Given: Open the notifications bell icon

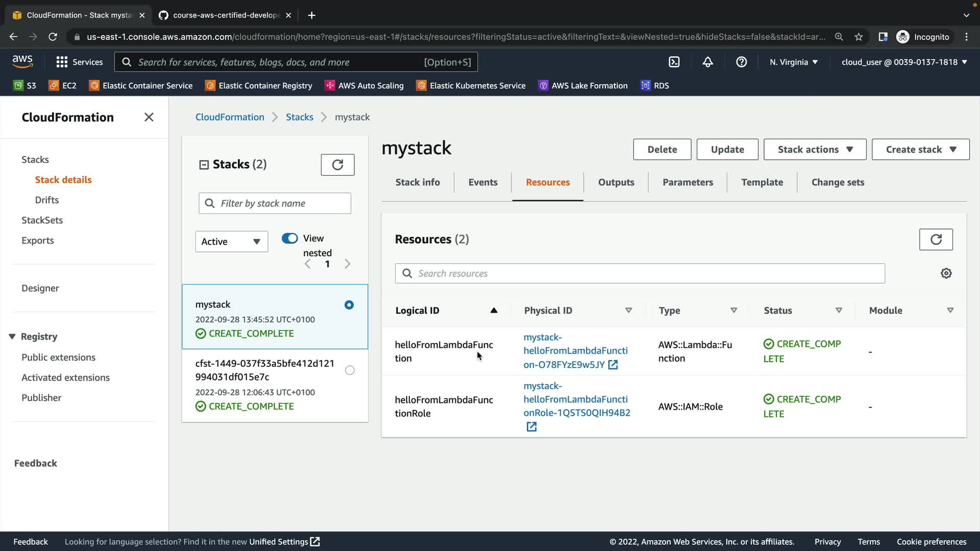Looking at the screenshot, I should tap(707, 62).
